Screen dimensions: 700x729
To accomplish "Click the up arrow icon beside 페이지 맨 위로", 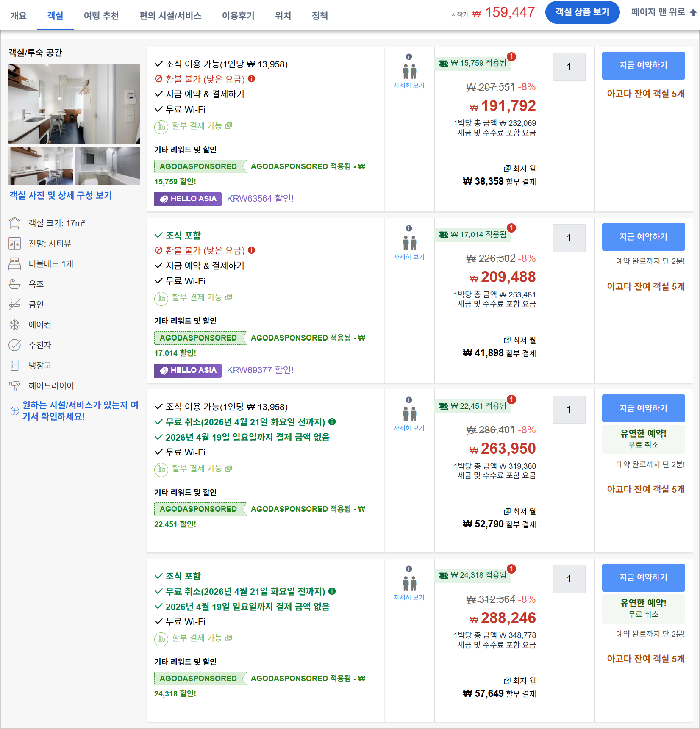I will [x=693, y=12].
